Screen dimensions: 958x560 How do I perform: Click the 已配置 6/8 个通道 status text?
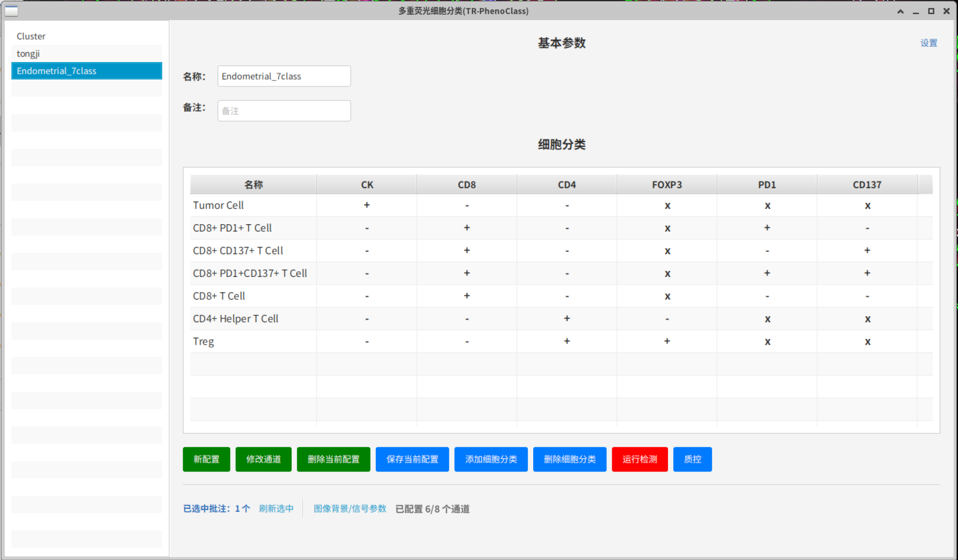point(433,509)
